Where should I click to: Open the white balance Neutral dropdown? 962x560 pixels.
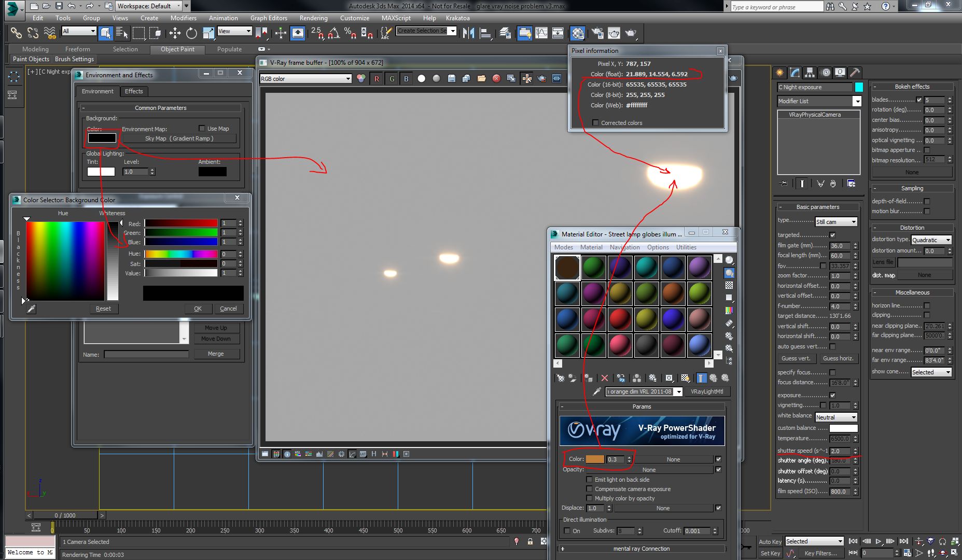tap(836, 417)
